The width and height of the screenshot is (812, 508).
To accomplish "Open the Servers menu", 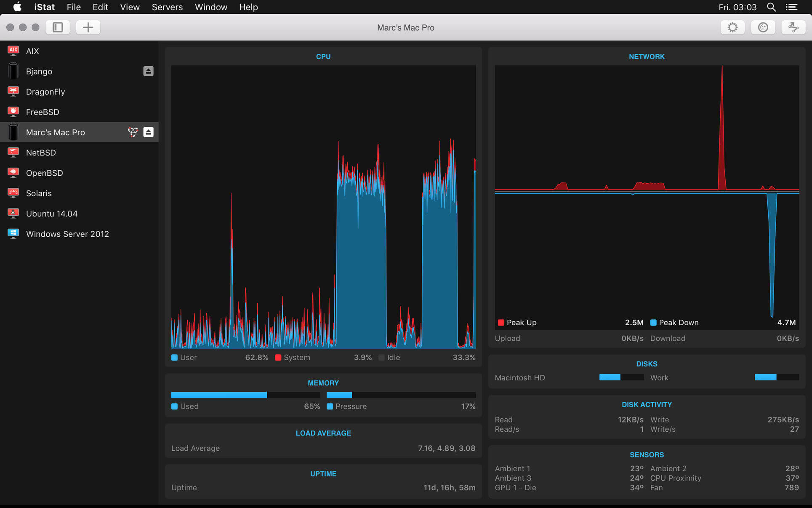I will click(167, 7).
